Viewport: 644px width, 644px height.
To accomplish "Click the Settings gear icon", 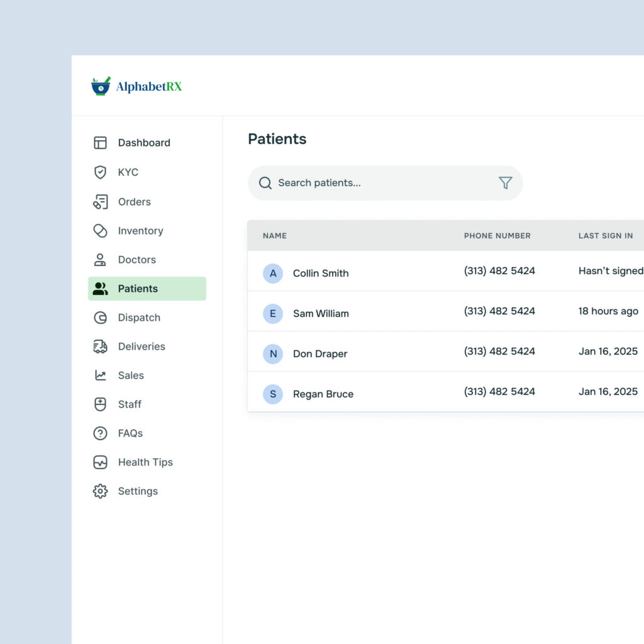I will 100,491.
